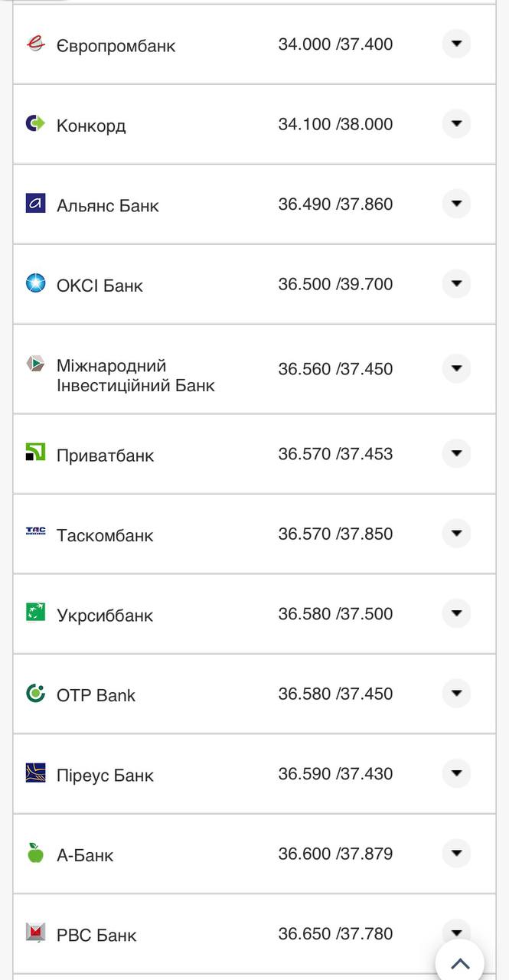The height and width of the screenshot is (980, 509).
Task: Click the Альянс Банк logo icon
Action: point(36,203)
